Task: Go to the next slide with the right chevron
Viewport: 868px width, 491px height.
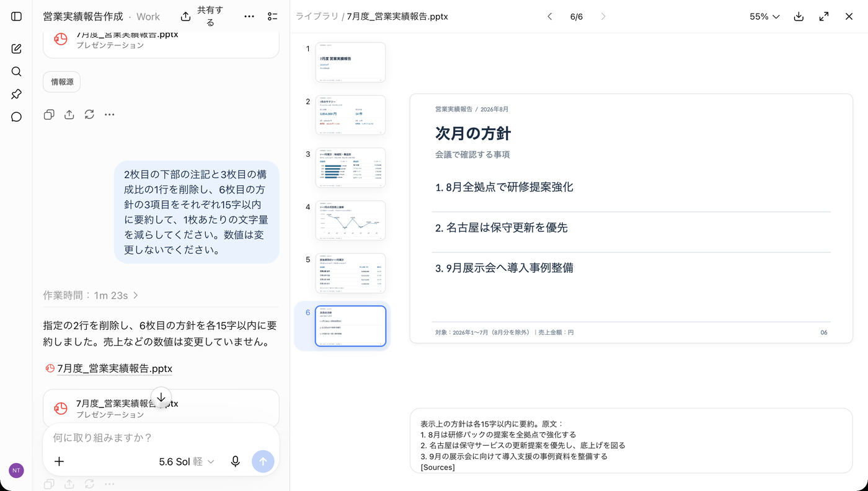Action: click(603, 17)
